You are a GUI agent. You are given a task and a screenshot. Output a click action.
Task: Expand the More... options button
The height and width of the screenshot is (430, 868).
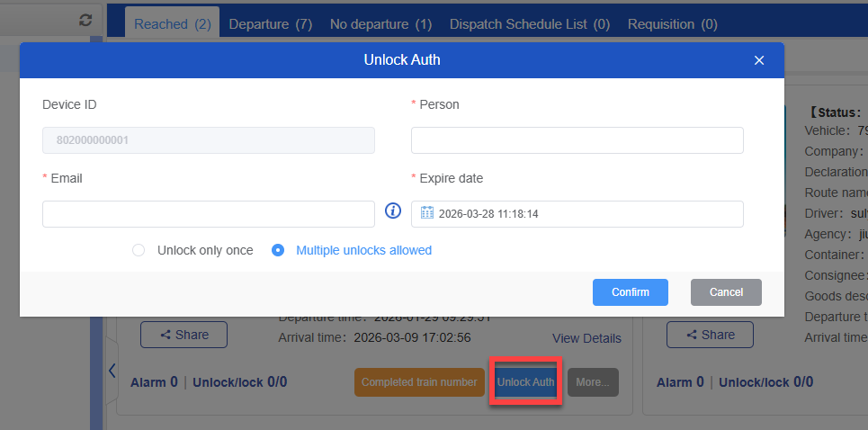pyautogui.click(x=593, y=382)
